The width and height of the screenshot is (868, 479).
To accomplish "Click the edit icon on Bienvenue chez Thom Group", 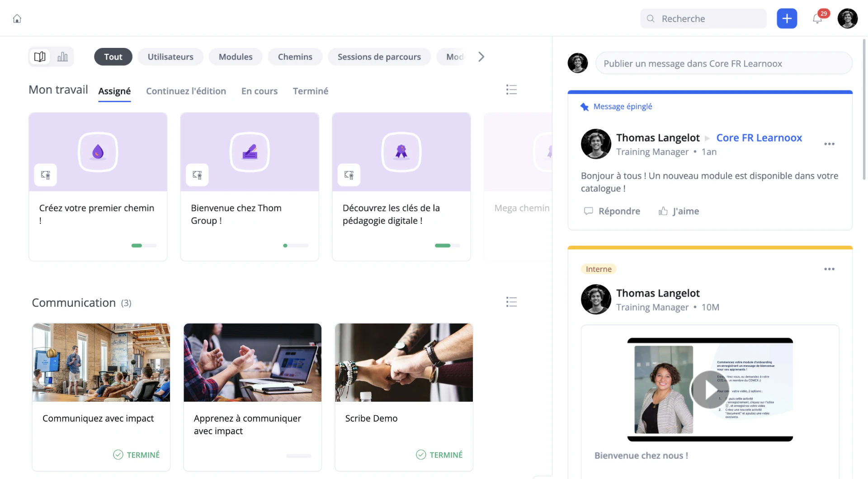I will (x=250, y=152).
